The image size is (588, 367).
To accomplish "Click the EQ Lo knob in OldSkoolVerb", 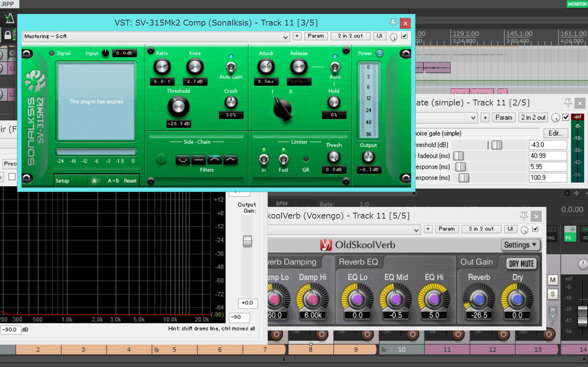I will pos(358,299).
